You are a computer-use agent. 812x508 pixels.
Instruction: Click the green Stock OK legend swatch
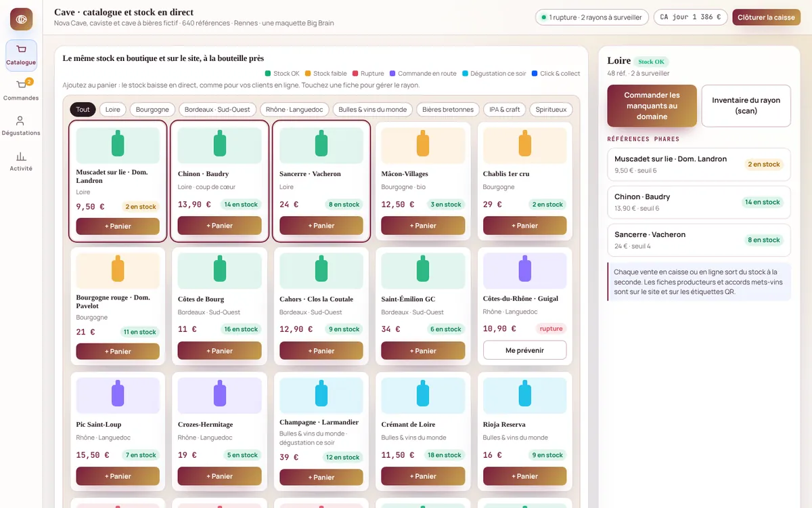tap(268, 73)
